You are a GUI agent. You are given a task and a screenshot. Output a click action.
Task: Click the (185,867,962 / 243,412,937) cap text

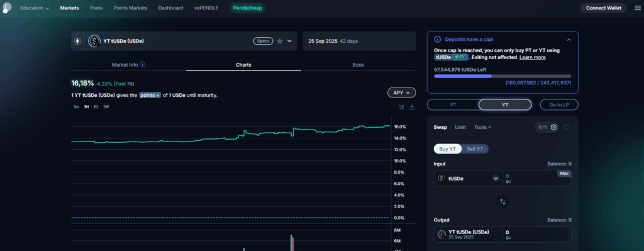click(538, 83)
